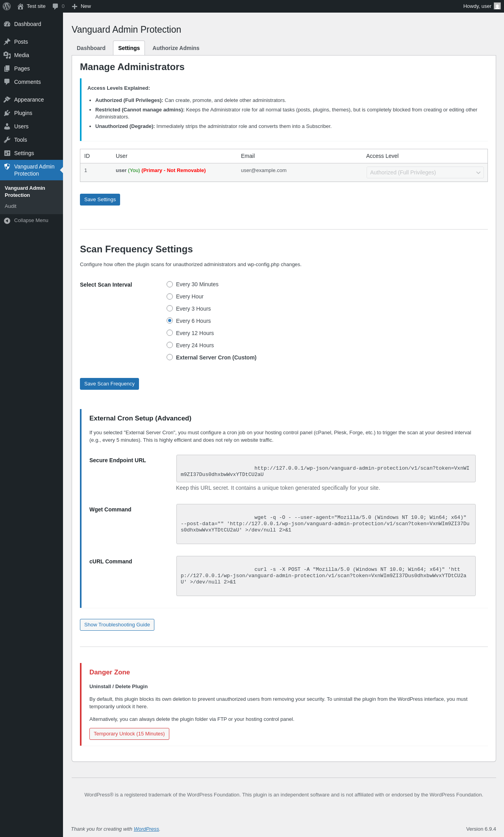Image resolution: width=504 pixels, height=837 pixels.
Task: Click the Plugins plug icon
Action: (7, 113)
